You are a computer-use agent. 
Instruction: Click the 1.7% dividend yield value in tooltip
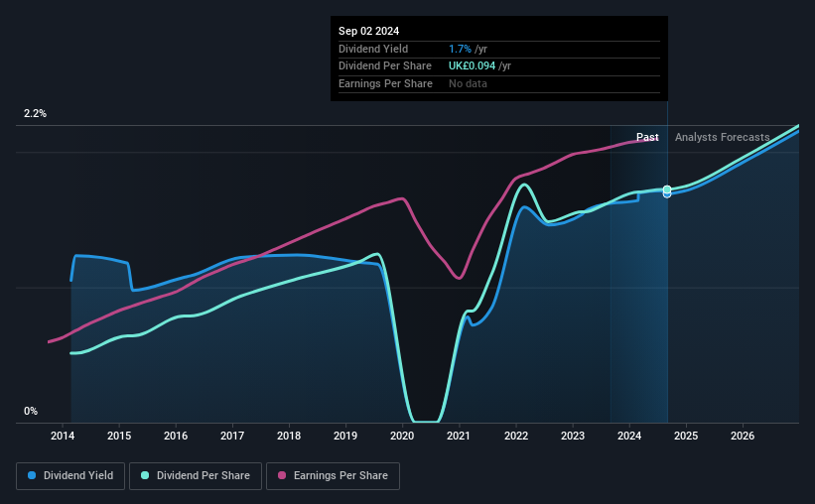(x=460, y=49)
